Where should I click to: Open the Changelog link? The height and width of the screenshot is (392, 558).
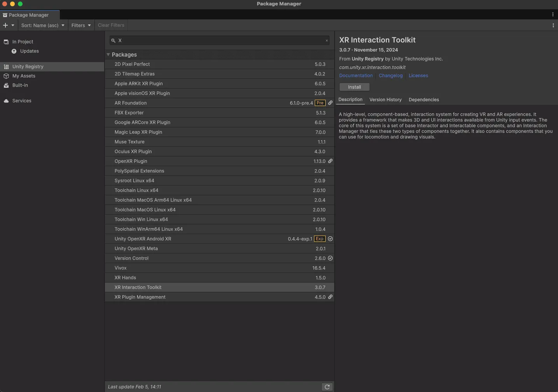(x=391, y=76)
